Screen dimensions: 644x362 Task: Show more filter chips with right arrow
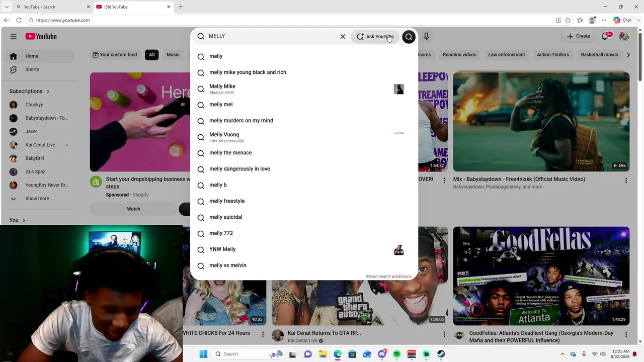628,55
